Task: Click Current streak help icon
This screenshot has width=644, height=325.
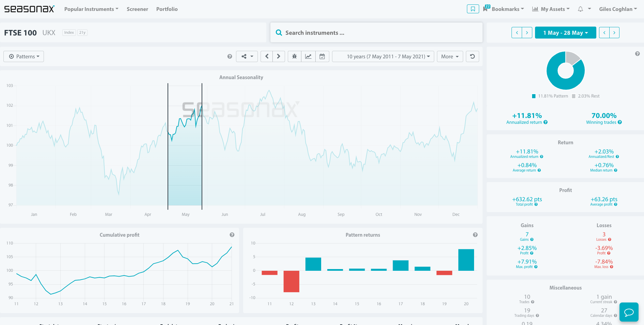Action: pos(615,302)
